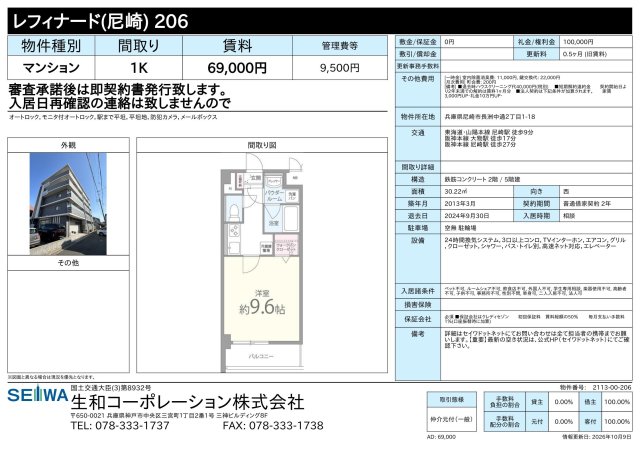Click the 契約期間 label
Viewport: 640px width, 452px height.
[536, 203]
